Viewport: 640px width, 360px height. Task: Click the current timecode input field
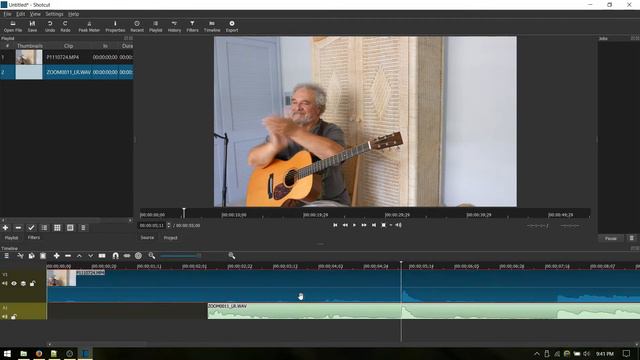(x=152, y=225)
